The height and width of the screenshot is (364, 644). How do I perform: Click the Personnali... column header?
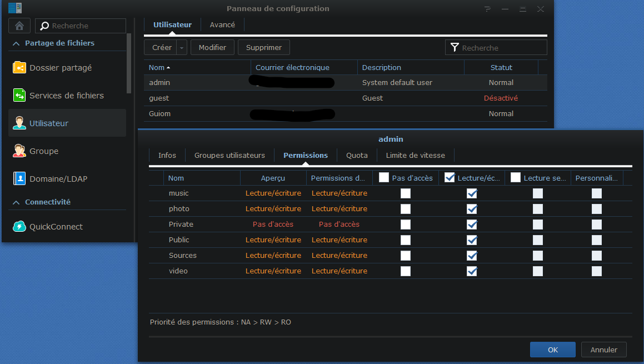pos(596,178)
